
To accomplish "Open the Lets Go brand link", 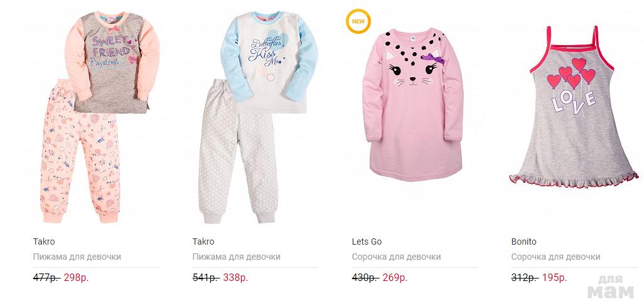I will 367,242.
